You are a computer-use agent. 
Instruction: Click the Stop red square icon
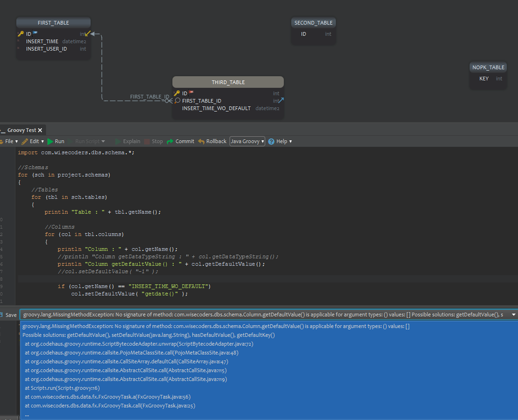tap(147, 141)
